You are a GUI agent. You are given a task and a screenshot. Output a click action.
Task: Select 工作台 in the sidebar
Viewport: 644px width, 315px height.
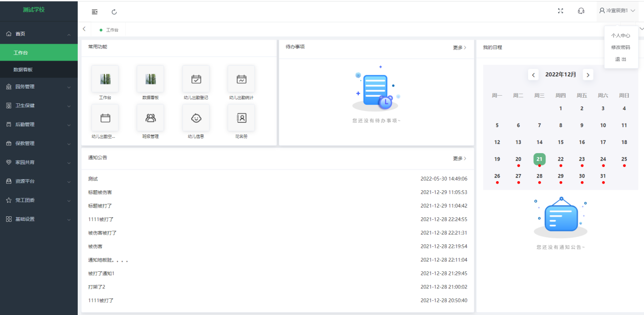coord(39,52)
